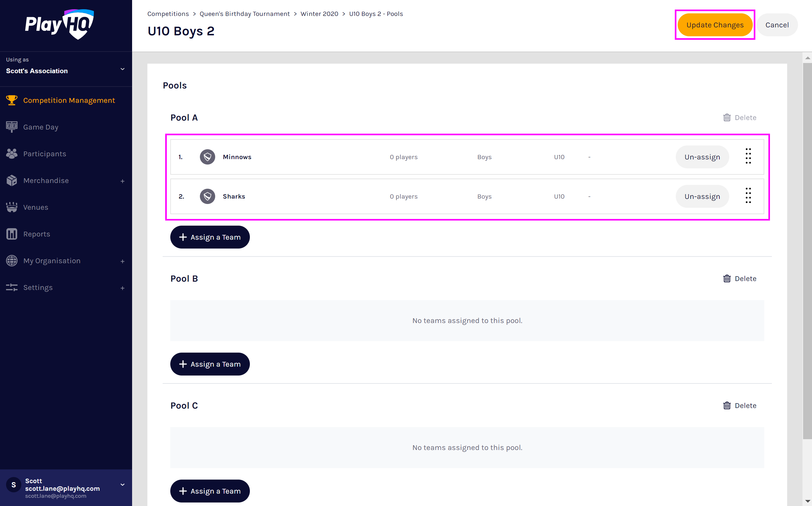Click the Pool B heading

[184, 278]
